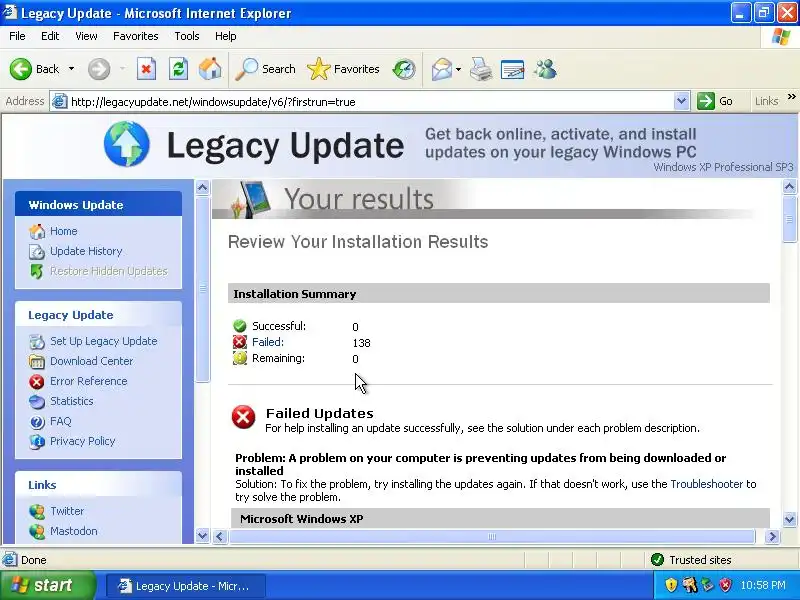Click horizontal scrollbar right arrow

[771, 536]
